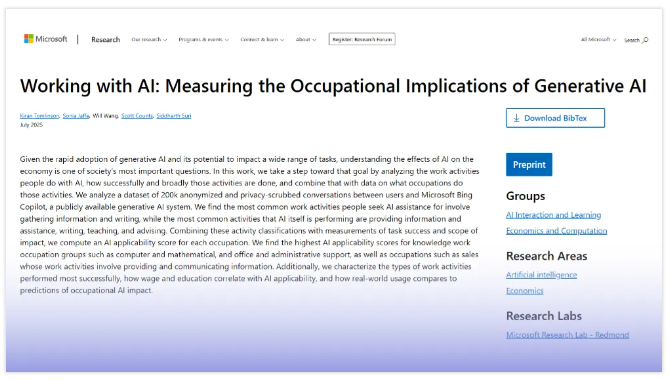The height and width of the screenshot is (381, 669).
Task: Expand the Our research menu
Action: click(149, 39)
